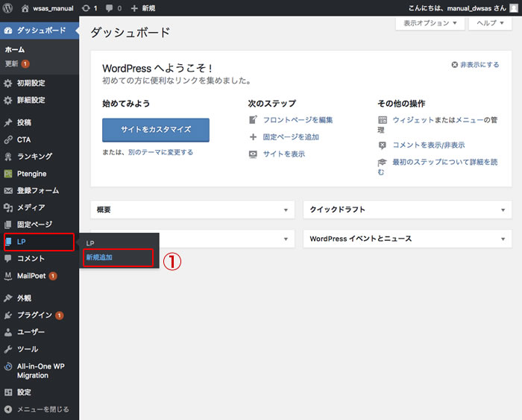Open the Ptengine sidebar menu icon

(x=8, y=173)
